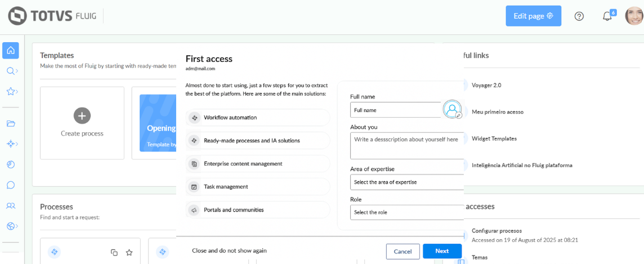The image size is (644, 264).
Task: Click the help question mark icon
Action: tap(579, 16)
